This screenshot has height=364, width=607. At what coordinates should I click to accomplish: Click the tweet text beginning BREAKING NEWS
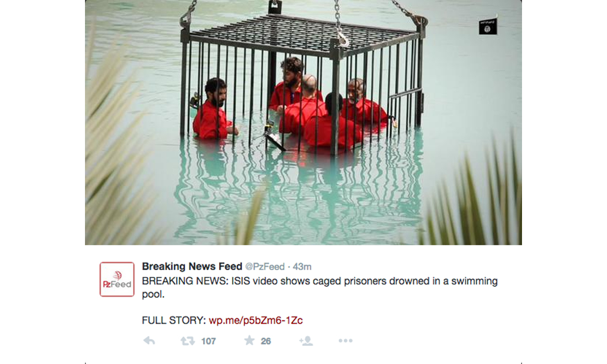(320, 287)
